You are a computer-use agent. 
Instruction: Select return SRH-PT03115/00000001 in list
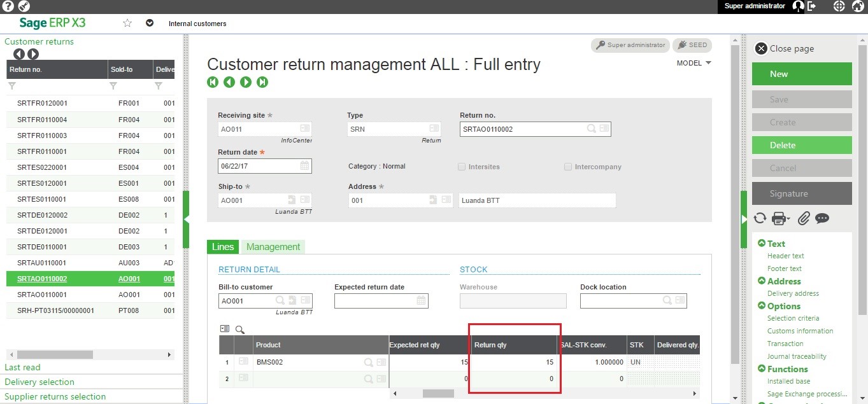pos(90,310)
